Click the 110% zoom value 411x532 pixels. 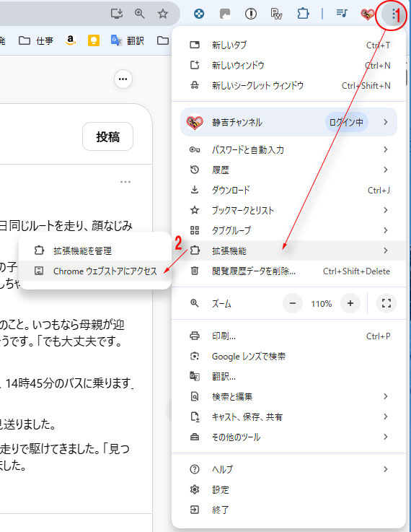click(x=321, y=304)
